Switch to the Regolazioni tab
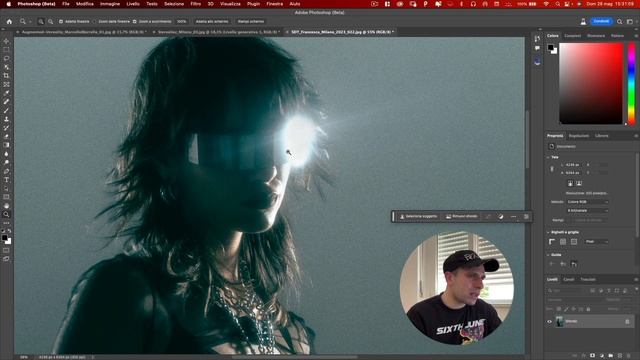640x360 pixels. (x=579, y=136)
